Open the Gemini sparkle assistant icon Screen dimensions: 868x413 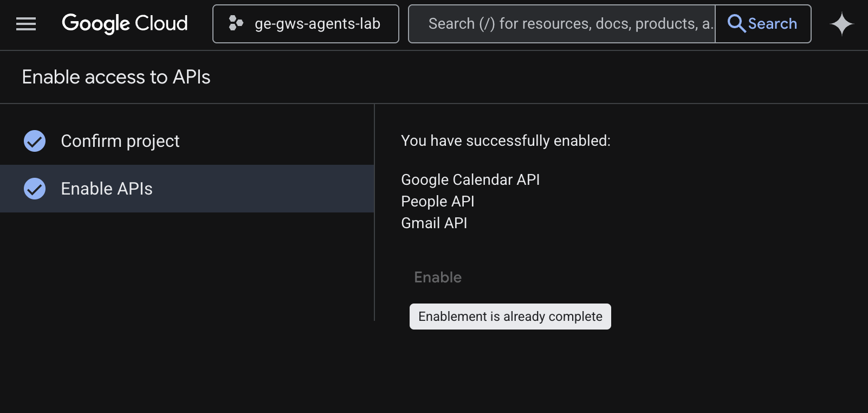[x=841, y=24]
